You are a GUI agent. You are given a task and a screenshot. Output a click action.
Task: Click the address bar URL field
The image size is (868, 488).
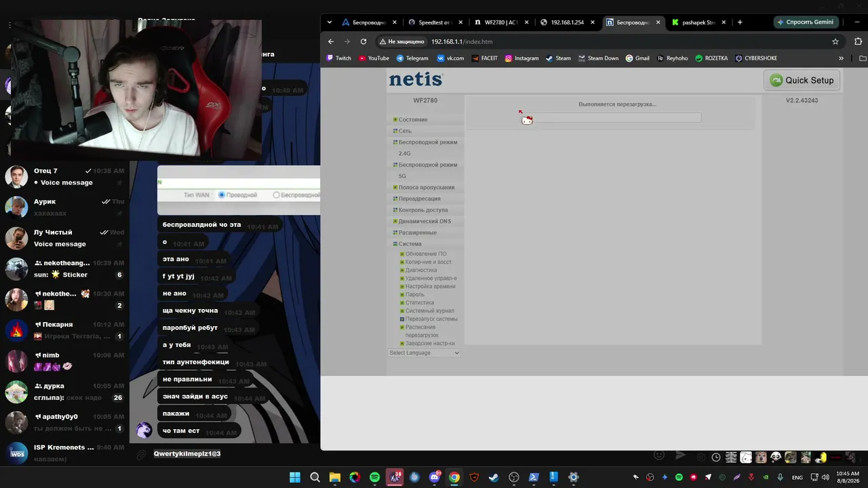point(610,41)
